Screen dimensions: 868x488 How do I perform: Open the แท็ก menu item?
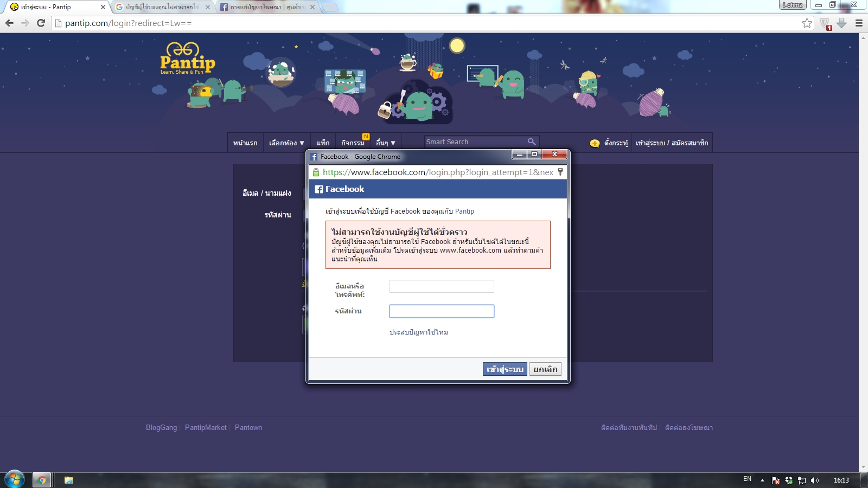(323, 143)
